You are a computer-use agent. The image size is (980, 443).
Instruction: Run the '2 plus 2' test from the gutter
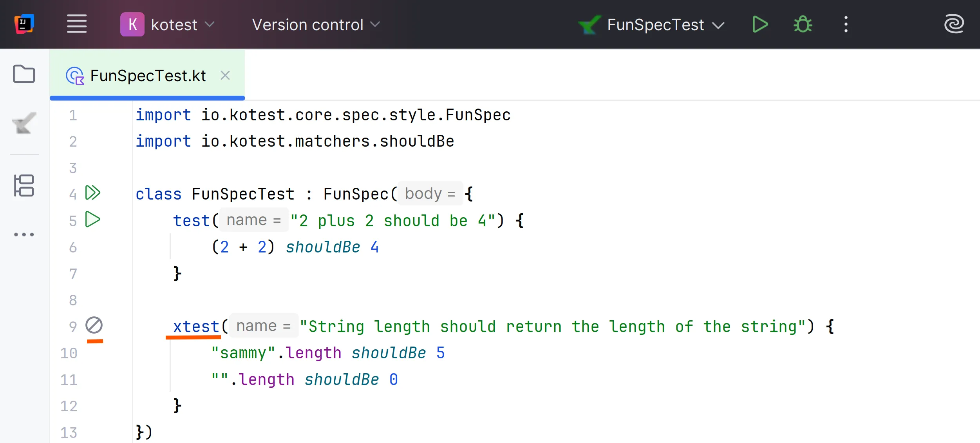pyautogui.click(x=93, y=219)
